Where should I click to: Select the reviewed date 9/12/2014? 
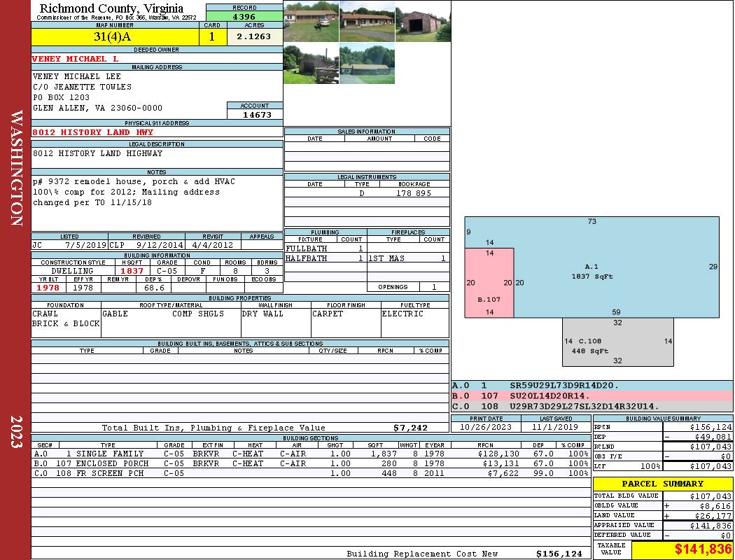coord(160,245)
